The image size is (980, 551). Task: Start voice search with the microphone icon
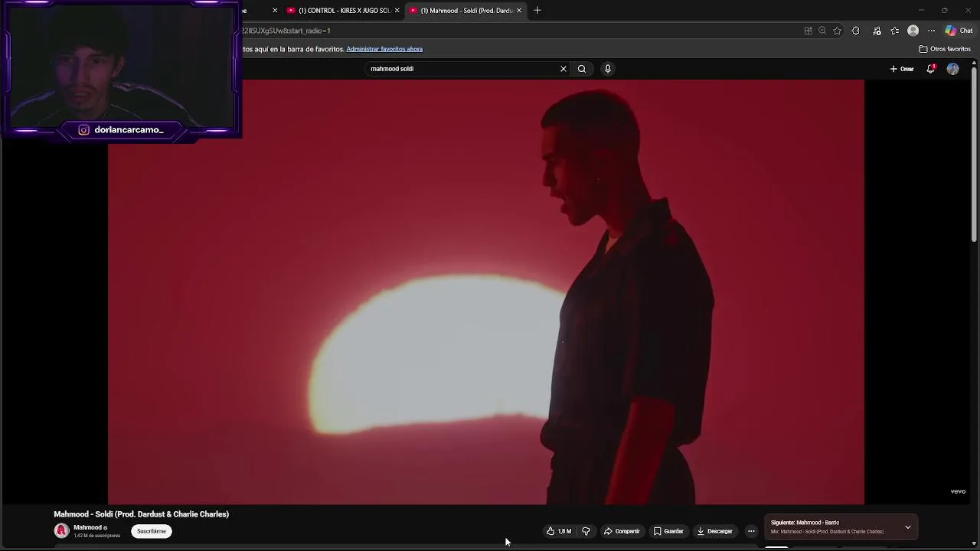pyautogui.click(x=608, y=69)
